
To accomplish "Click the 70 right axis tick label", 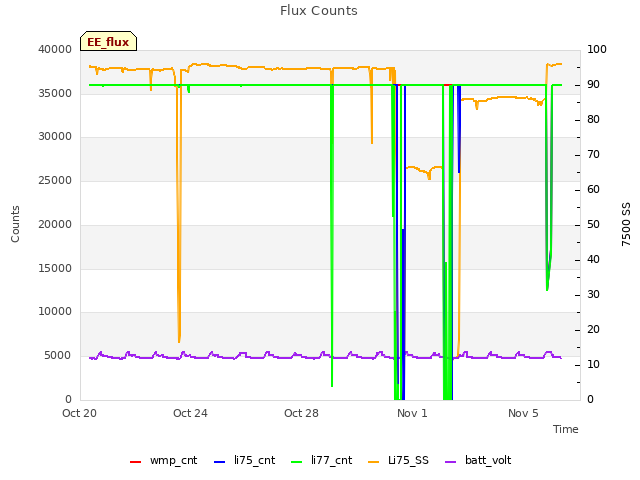I will tap(593, 155).
